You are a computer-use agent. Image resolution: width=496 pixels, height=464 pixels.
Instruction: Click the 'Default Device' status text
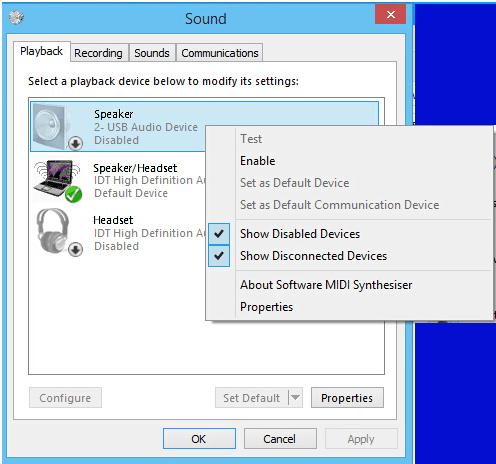pyautogui.click(x=131, y=193)
